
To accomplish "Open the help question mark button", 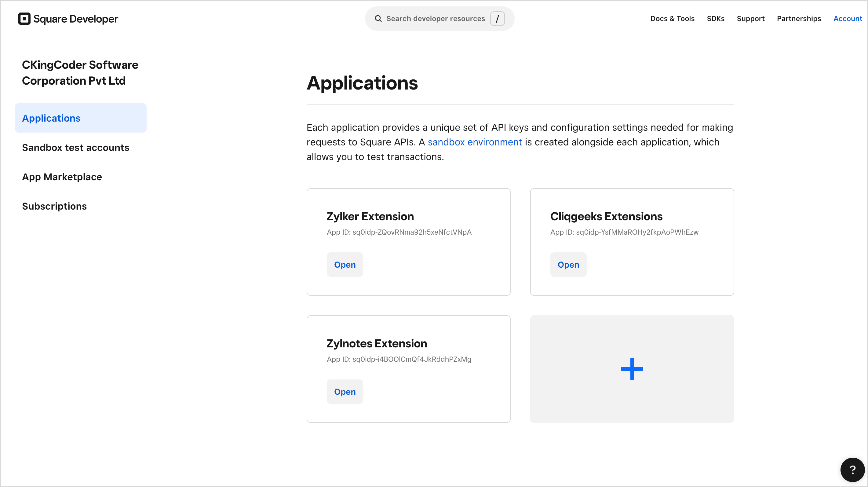I will 852,470.
